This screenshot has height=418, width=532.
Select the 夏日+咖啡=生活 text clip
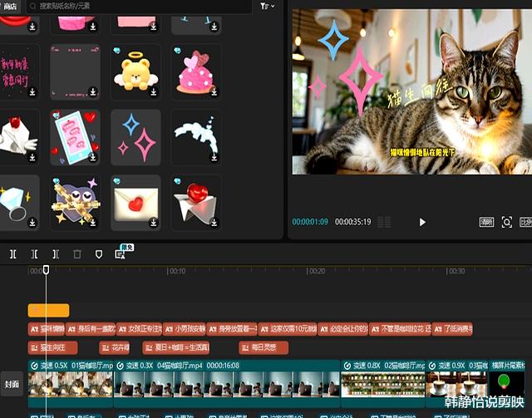pos(176,347)
